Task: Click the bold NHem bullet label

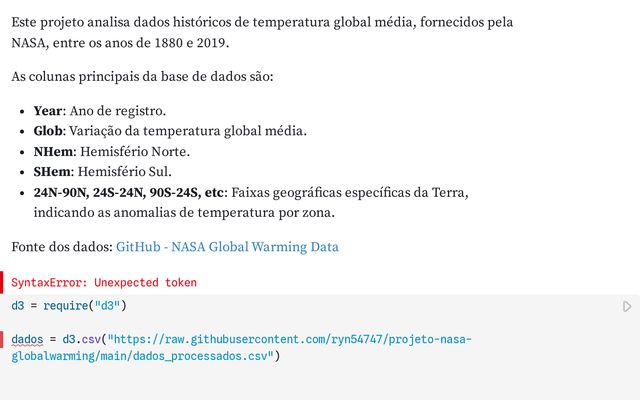Action: coord(53,152)
